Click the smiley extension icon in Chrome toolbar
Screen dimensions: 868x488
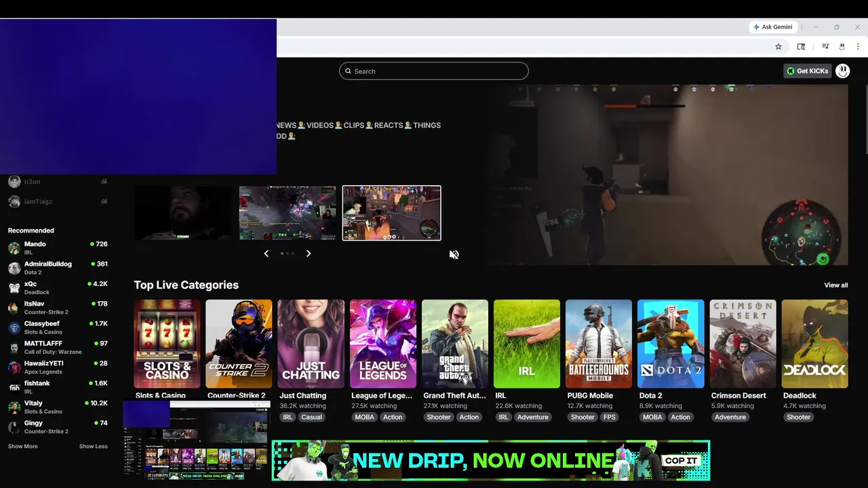pyautogui.click(x=842, y=47)
